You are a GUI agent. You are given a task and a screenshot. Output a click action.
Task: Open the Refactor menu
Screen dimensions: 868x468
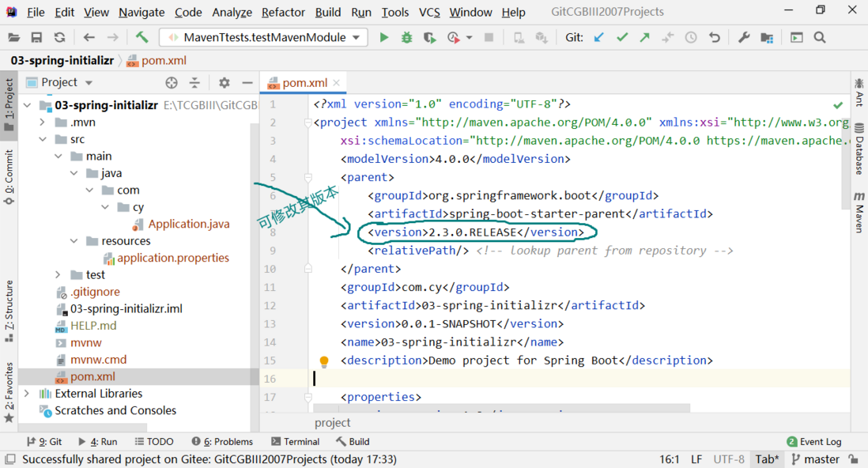(x=284, y=12)
